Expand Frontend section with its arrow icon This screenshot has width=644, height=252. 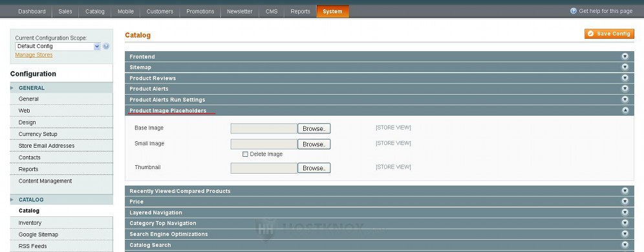click(x=625, y=56)
